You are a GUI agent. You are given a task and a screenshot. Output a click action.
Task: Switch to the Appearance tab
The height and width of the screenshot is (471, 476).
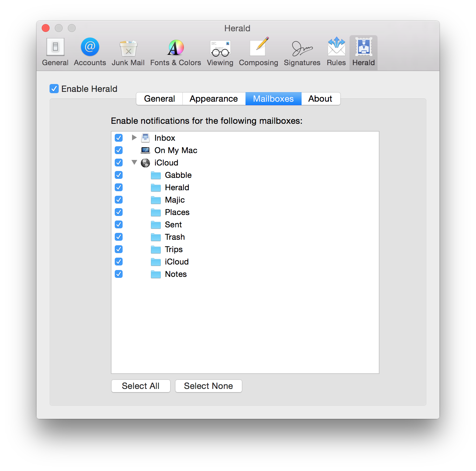[214, 99]
